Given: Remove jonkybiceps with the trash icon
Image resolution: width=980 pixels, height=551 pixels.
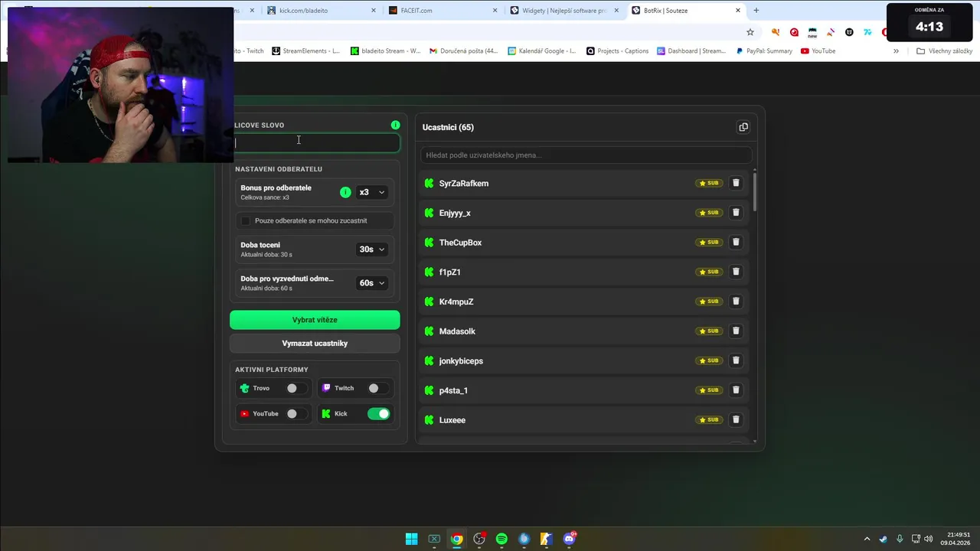Looking at the screenshot, I should [x=736, y=360].
